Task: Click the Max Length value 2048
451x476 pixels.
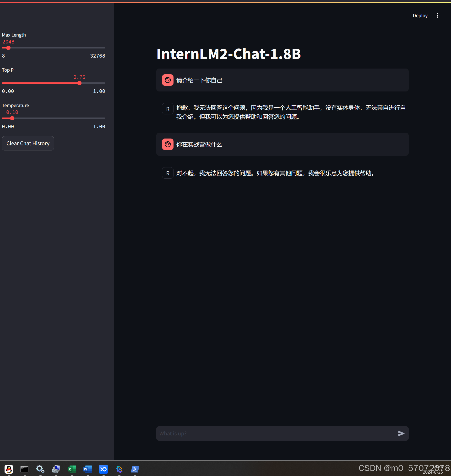Action: (8, 42)
